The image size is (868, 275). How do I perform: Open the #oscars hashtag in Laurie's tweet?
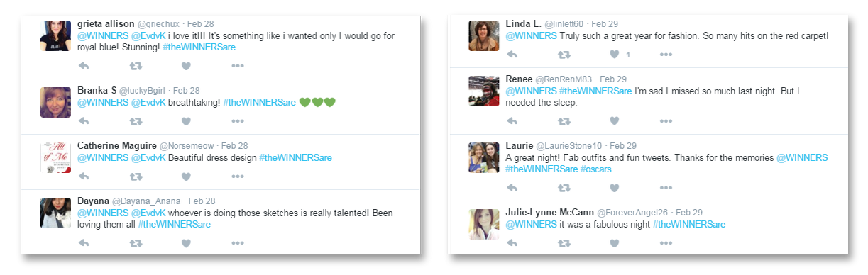595,169
